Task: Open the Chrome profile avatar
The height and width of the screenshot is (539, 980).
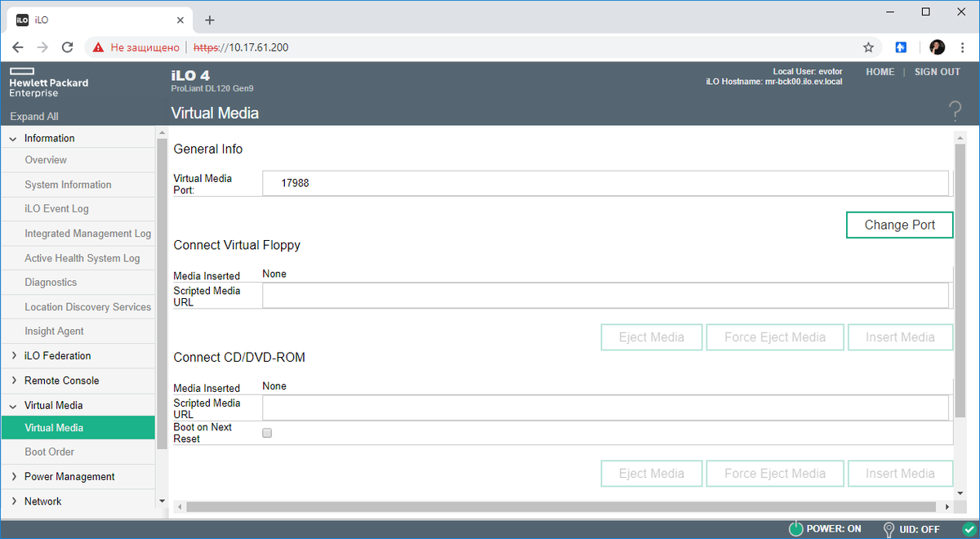Action: [x=938, y=47]
